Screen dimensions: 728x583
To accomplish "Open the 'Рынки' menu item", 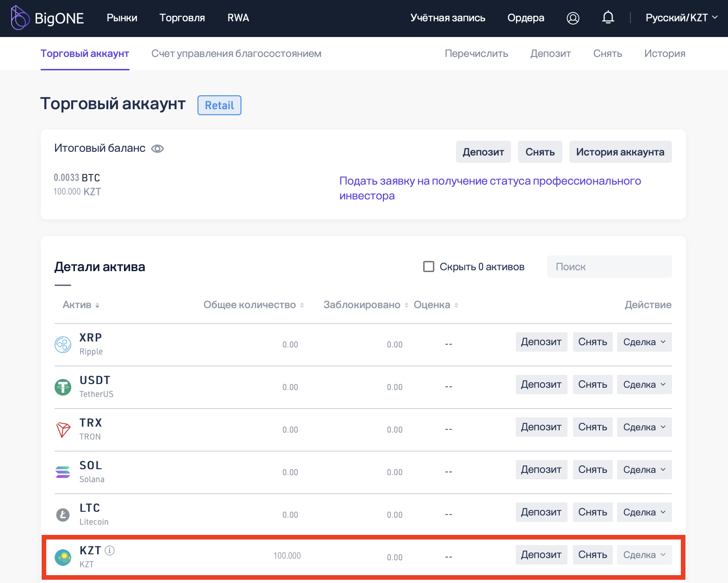I will tap(122, 18).
